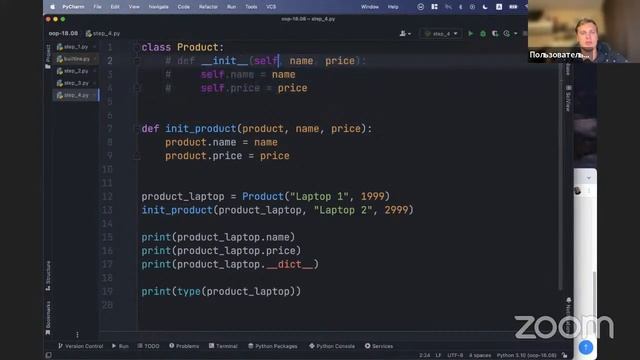640x360 pixels.
Task: Click the tool windows quick access icon
Action: 49,356
